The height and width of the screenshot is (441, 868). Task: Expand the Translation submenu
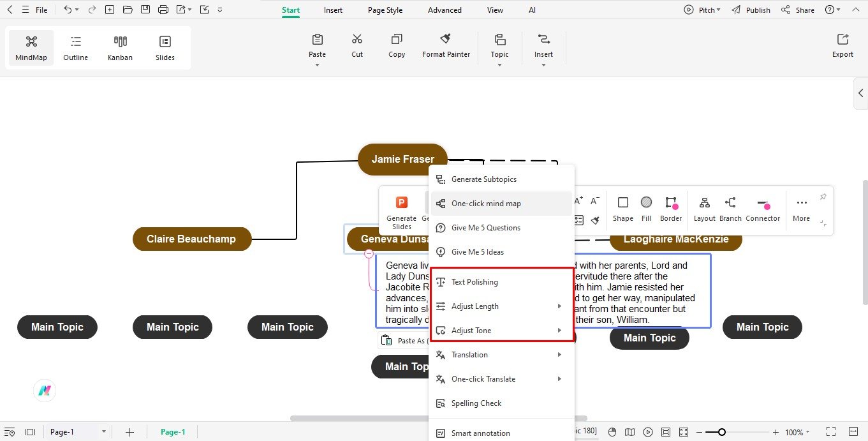469,354
